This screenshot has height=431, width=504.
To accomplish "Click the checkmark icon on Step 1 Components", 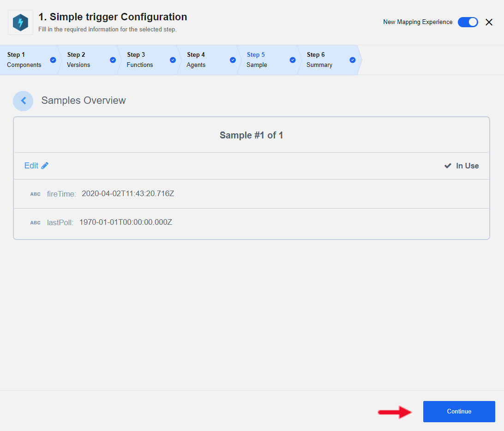I will pos(53,60).
